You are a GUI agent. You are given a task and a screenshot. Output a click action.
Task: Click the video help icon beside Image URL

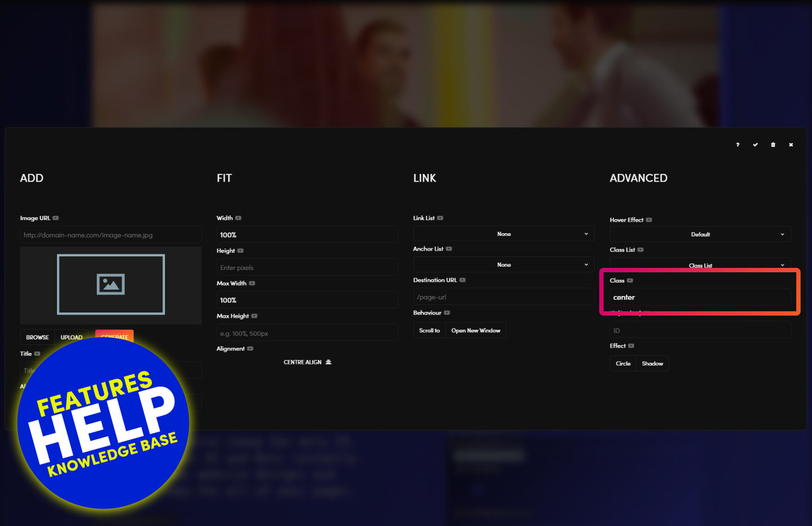[56, 218]
